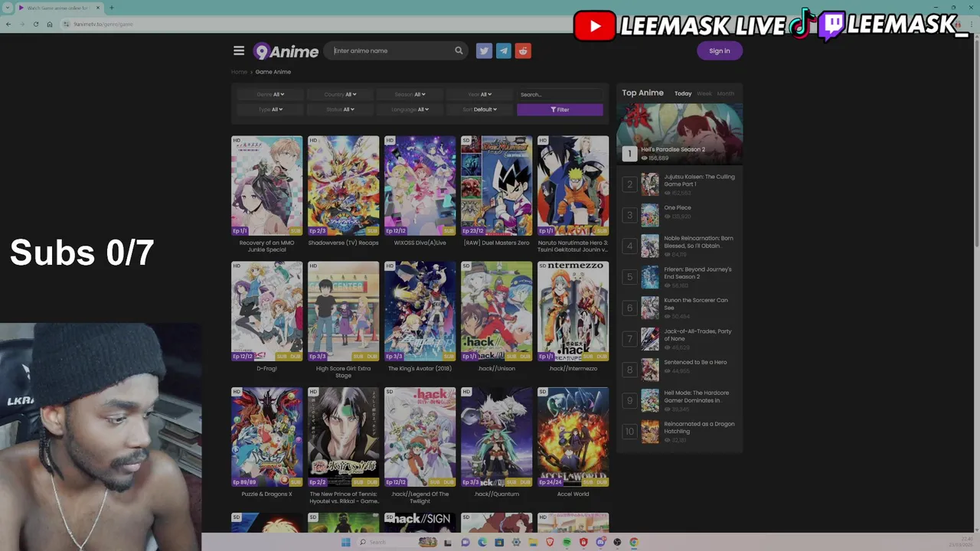Open Sentenced to Be a Hero link
Viewport: 980px width, 551px height.
tap(695, 362)
